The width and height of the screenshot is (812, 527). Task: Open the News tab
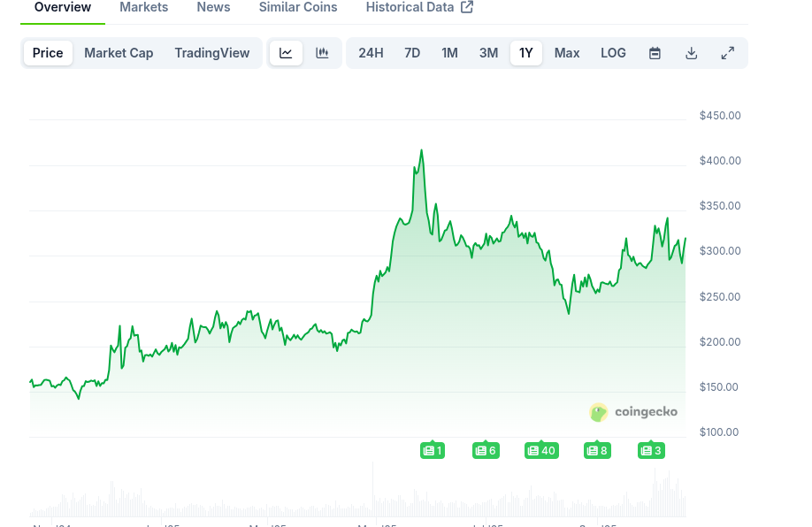coord(213,7)
